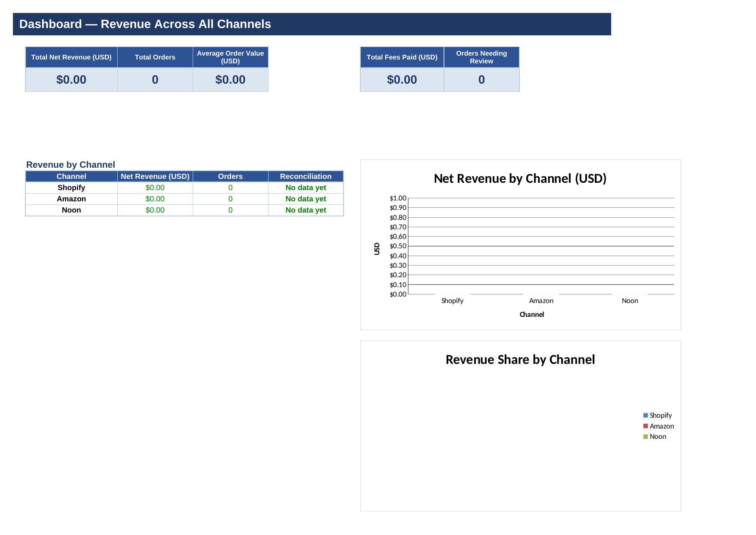Select the Reconciliation column header
756x535 pixels.
pyautogui.click(x=306, y=176)
